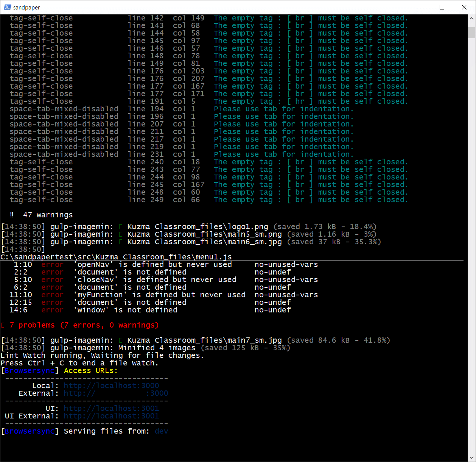Click the 'window' is not defined error

click(150, 310)
